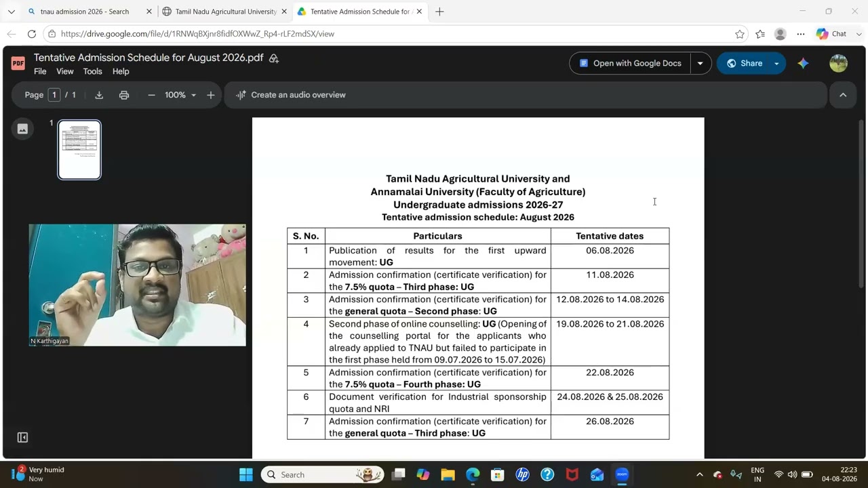The width and height of the screenshot is (868, 488).
Task: Click the 06.08.2026 date cell
Action: [x=610, y=256]
